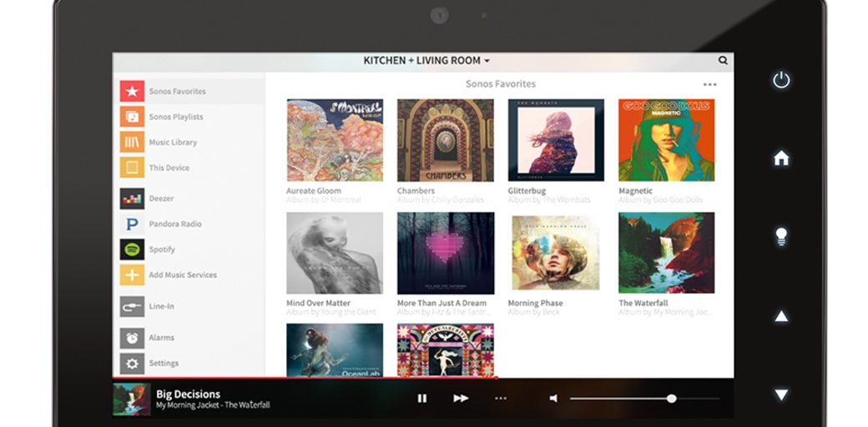Click Glitterbug album title text

[527, 191]
